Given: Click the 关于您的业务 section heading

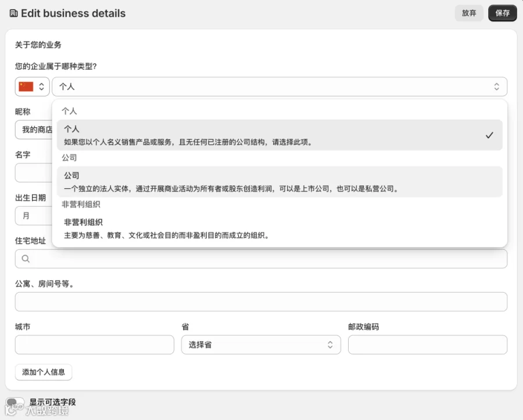Looking at the screenshot, I should pyautogui.click(x=38, y=45).
